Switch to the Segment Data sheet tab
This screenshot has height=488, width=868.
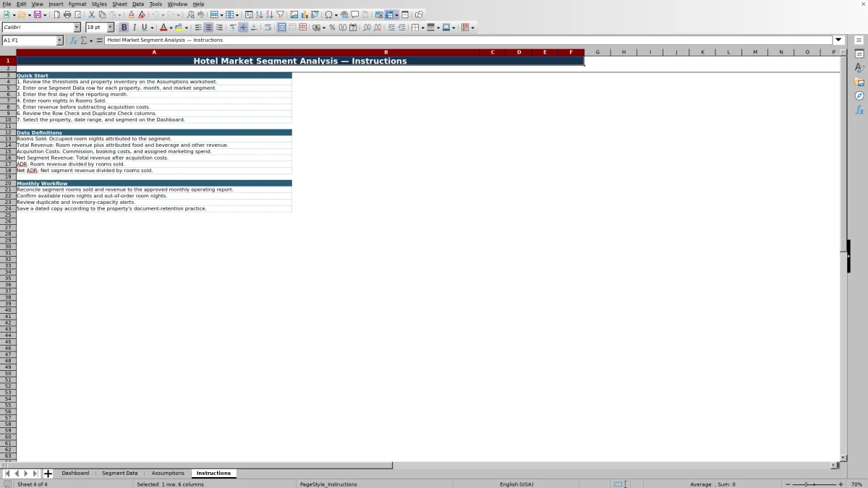[x=119, y=474]
